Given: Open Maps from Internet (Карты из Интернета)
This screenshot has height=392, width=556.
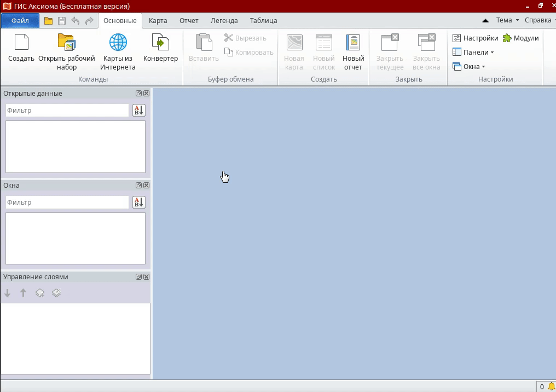Looking at the screenshot, I should pos(118,49).
